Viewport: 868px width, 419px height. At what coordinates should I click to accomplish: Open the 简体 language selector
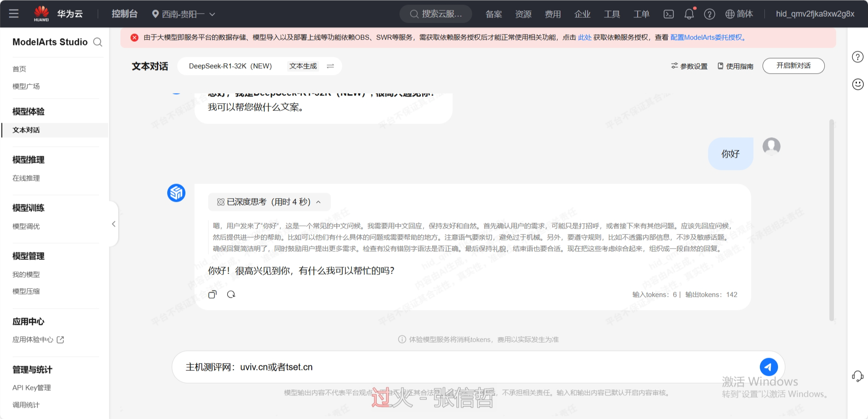(739, 14)
